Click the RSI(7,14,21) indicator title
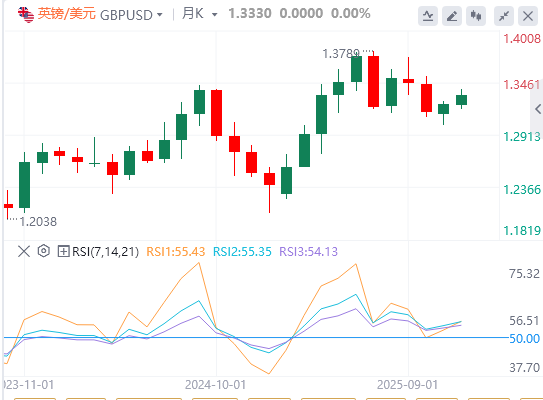 [105, 252]
